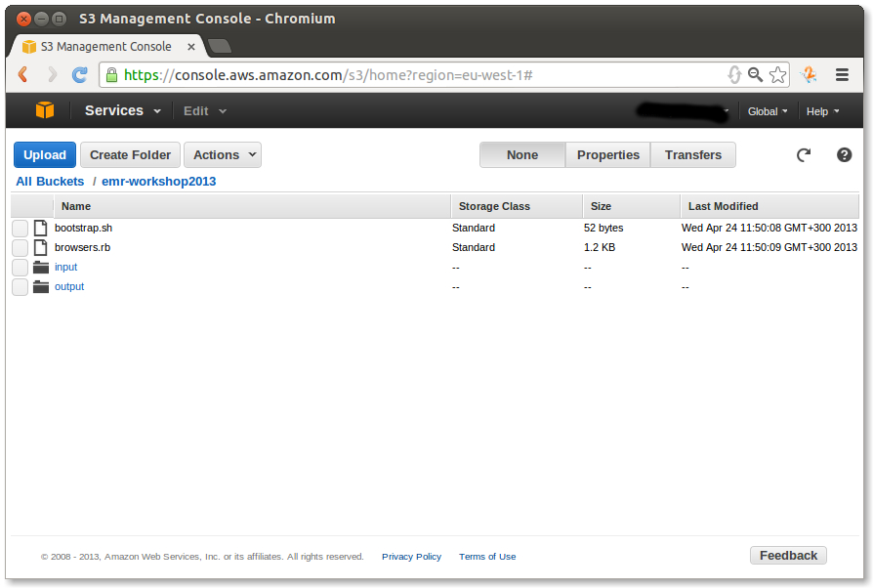Go back using the browser back arrow
The width and height of the screenshot is (873, 588).
click(x=23, y=75)
